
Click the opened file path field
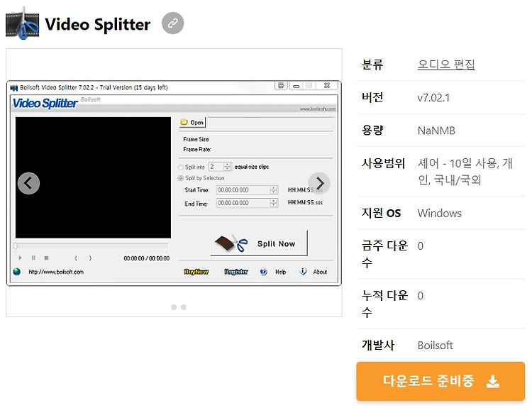click(x=270, y=122)
